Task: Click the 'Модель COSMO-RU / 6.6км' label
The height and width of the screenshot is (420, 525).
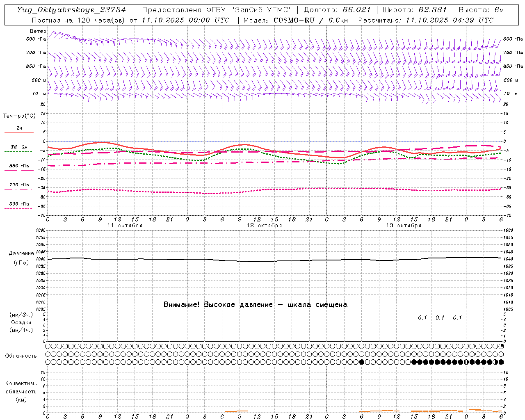Action: (x=295, y=20)
